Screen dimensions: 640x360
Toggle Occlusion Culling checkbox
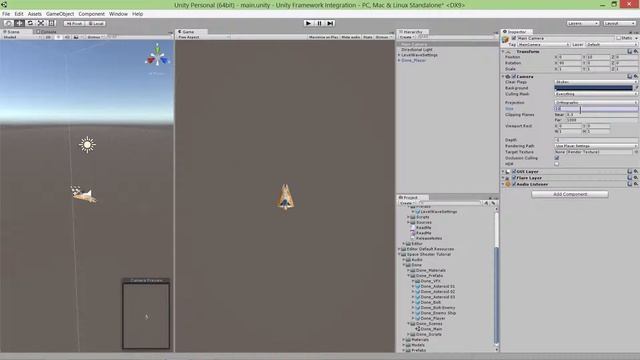(x=557, y=158)
